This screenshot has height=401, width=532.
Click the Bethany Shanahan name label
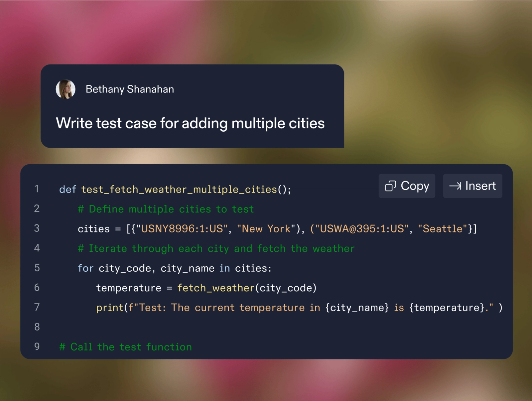pyautogui.click(x=130, y=89)
